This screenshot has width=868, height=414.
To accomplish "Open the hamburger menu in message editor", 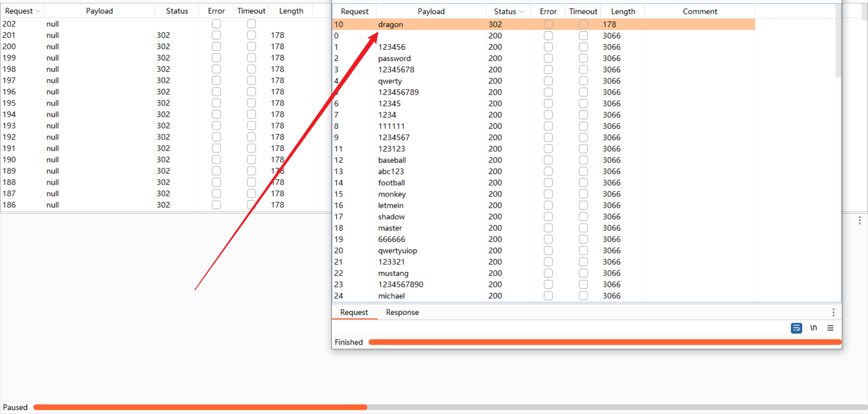I will (830, 328).
